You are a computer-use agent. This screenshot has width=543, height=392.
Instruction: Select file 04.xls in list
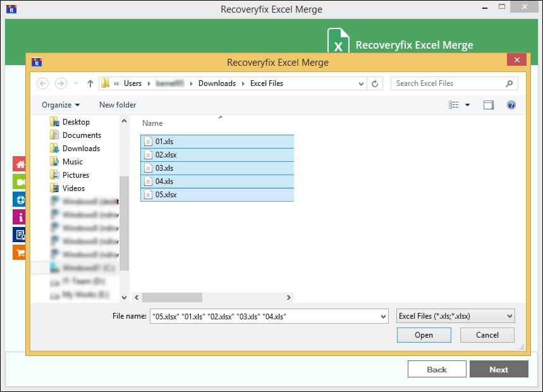point(217,181)
